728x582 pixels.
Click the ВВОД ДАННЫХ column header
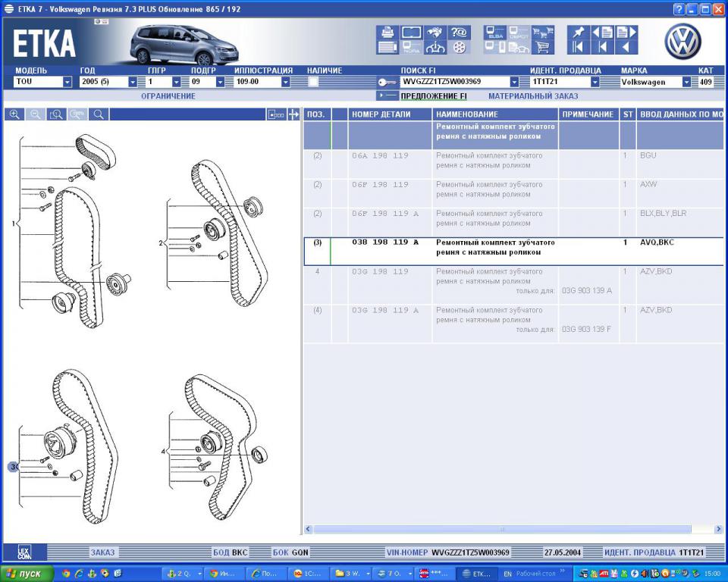click(679, 114)
